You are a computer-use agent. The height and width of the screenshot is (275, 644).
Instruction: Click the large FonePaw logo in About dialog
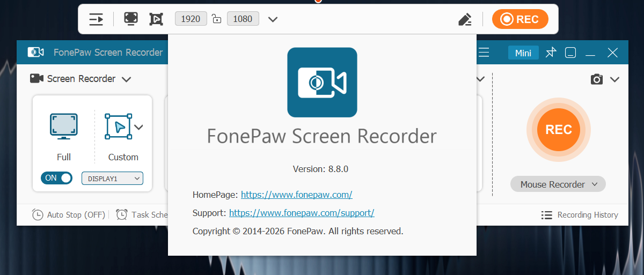coord(322,82)
